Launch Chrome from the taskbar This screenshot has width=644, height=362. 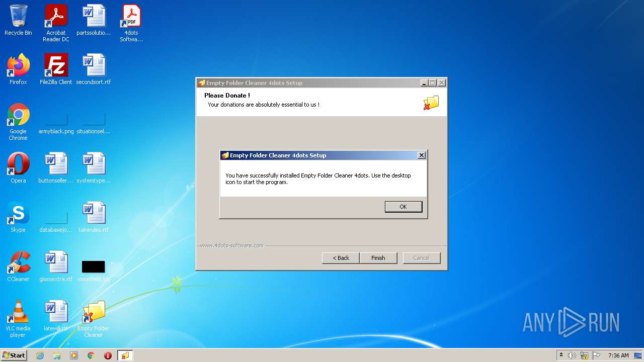[91, 355]
